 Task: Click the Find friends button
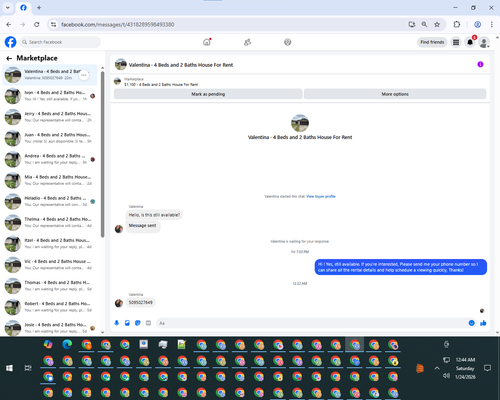[432, 42]
